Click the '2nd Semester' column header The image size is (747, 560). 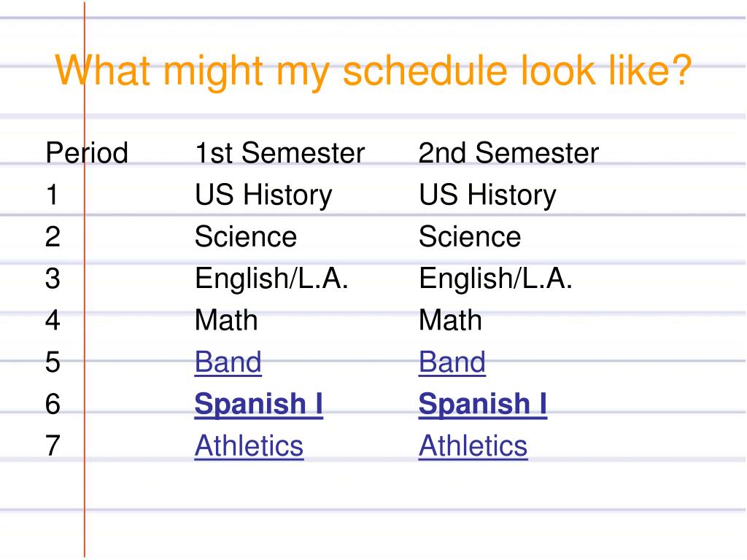pyautogui.click(x=508, y=153)
